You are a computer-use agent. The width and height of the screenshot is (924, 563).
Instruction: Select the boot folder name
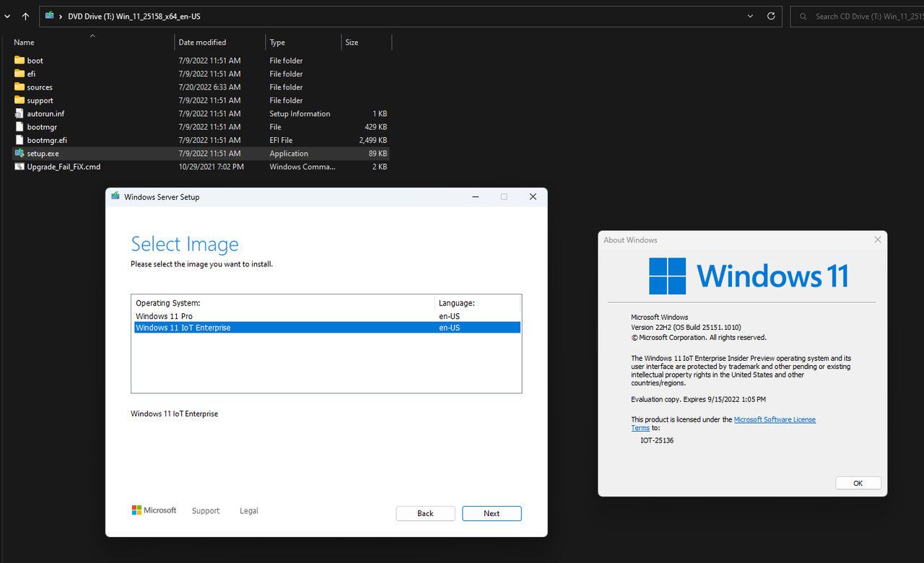click(x=35, y=61)
